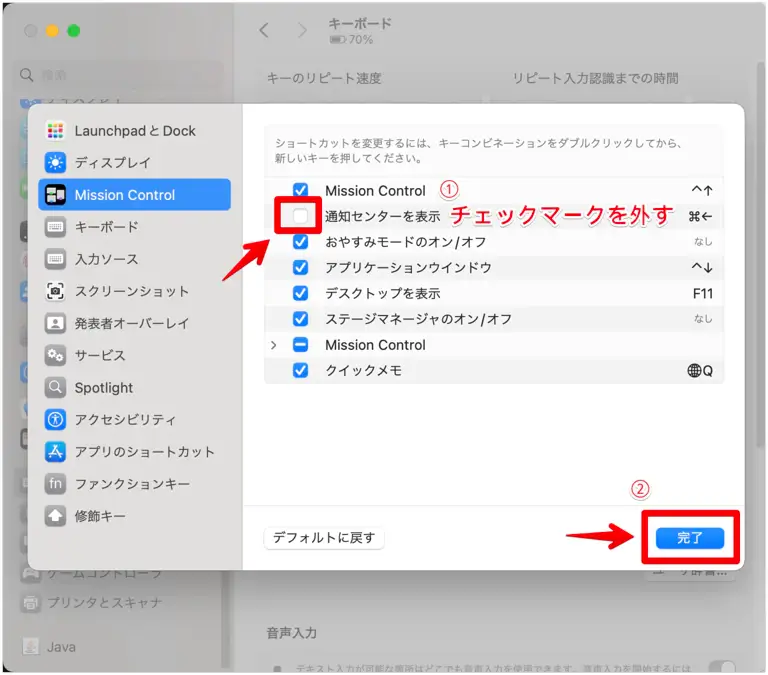Select the ディスプレイ sun icon
Screen dimensions: 768x675
[56, 163]
